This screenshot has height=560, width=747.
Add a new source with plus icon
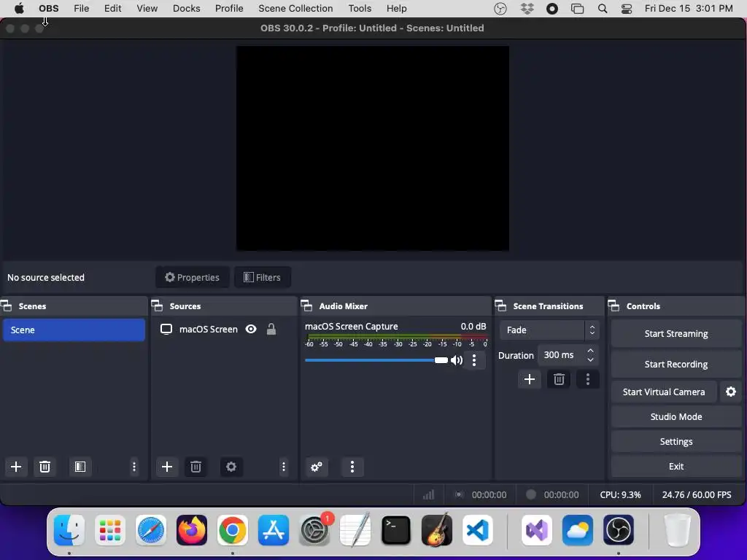(x=167, y=467)
